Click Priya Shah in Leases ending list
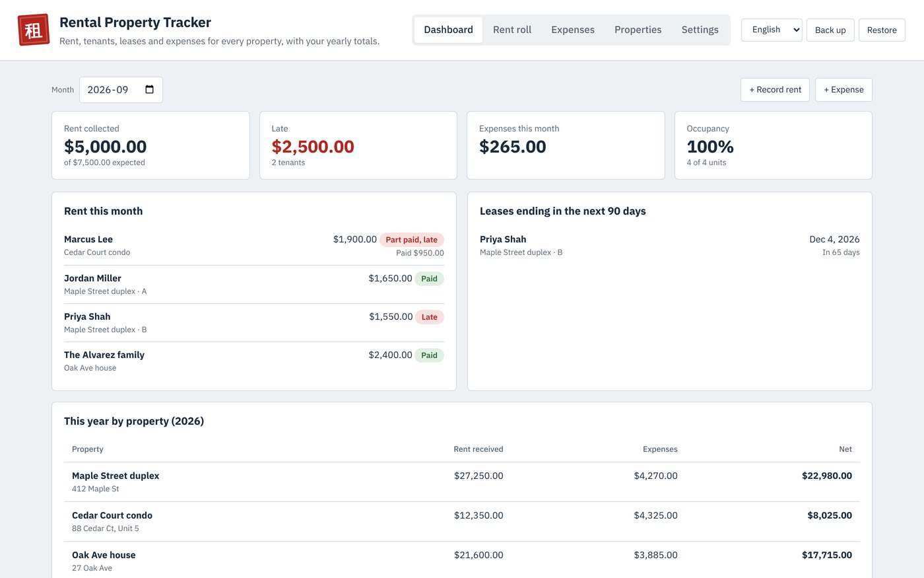Image resolution: width=924 pixels, height=578 pixels. click(503, 239)
